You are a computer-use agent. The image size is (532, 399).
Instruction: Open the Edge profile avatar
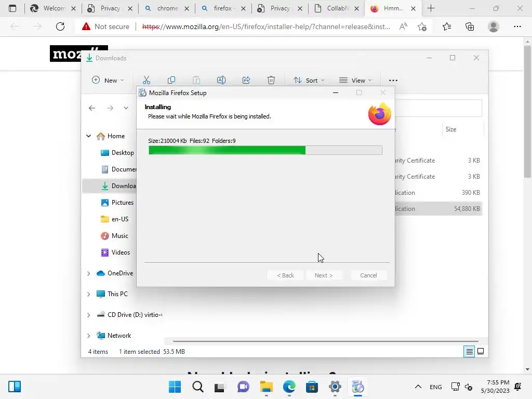click(494, 26)
